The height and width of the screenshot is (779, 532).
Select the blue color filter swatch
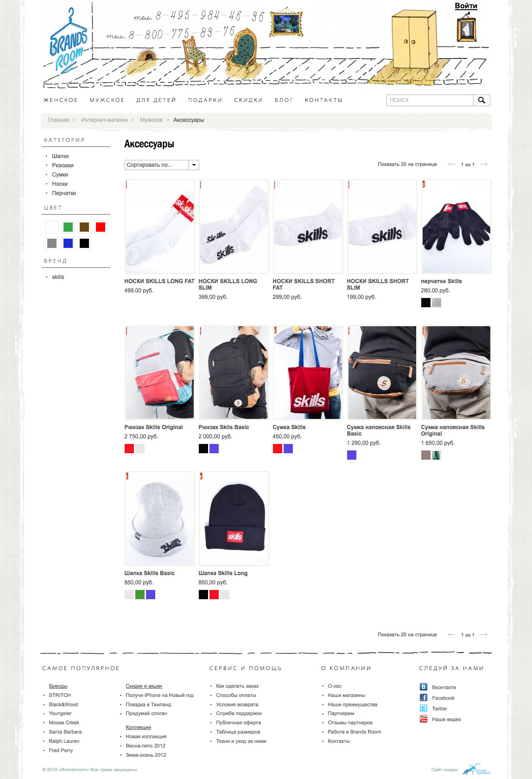(68, 243)
